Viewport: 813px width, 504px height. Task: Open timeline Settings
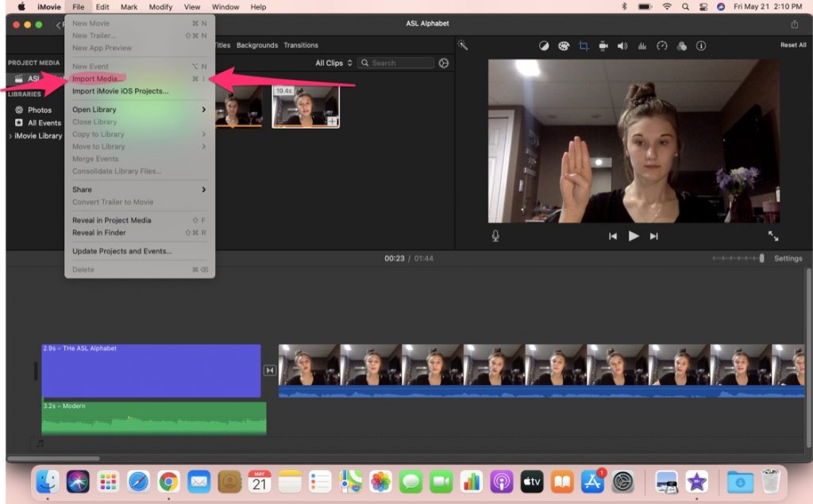pyautogui.click(x=788, y=258)
